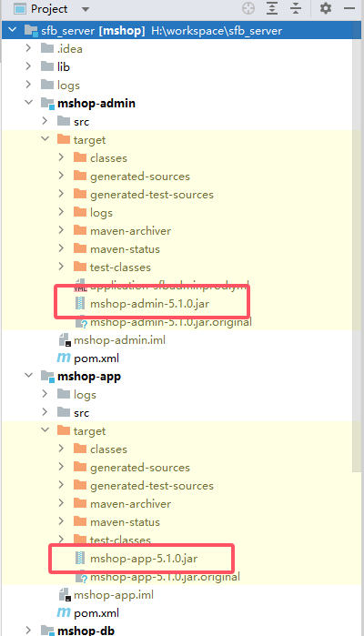Expand generated-sources in mshop-admin target
364x636 pixels.
(x=61, y=176)
